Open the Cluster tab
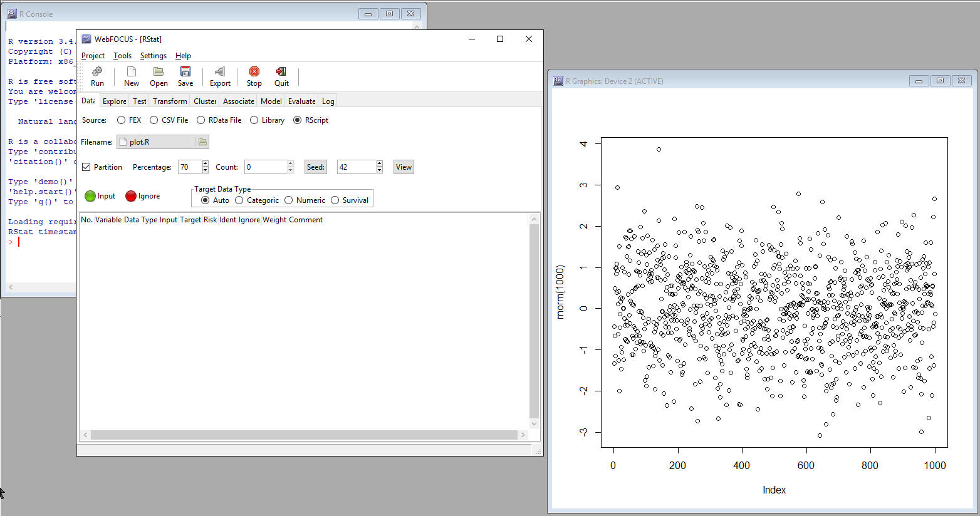 (x=205, y=101)
